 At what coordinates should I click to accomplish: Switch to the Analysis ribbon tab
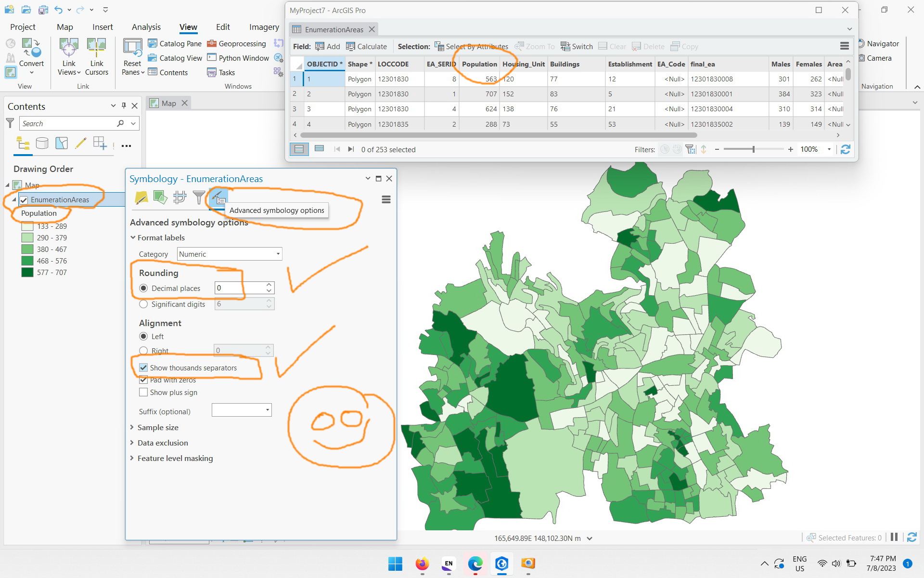146,27
